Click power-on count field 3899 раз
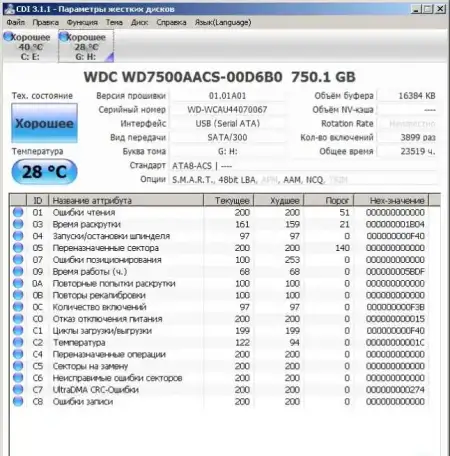This screenshot has height=456, width=450. (407, 137)
